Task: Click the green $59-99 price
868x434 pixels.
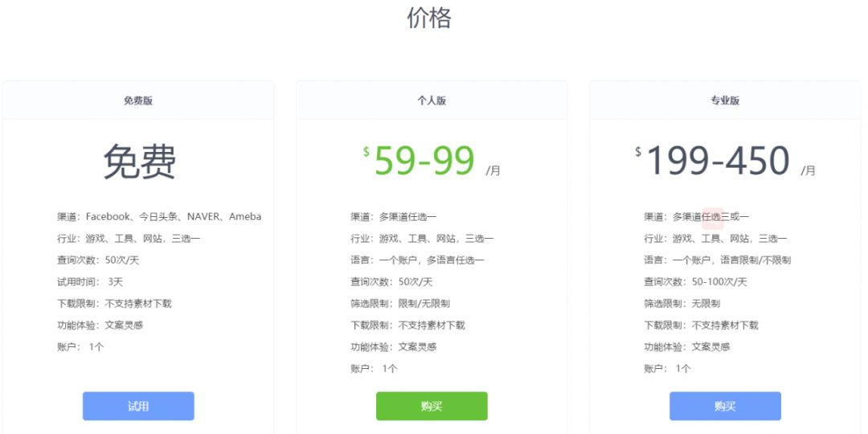Action: pos(424,161)
